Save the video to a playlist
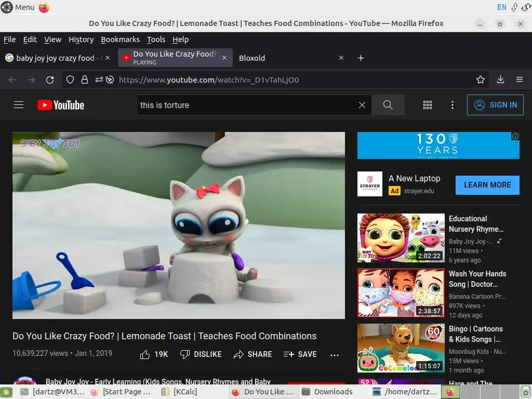Image resolution: width=532 pixels, height=399 pixels. click(300, 354)
